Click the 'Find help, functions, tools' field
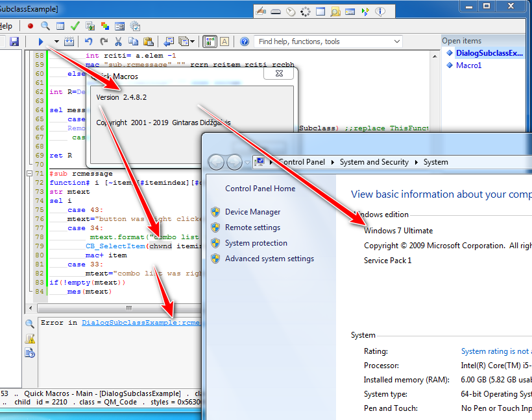 pos(323,41)
